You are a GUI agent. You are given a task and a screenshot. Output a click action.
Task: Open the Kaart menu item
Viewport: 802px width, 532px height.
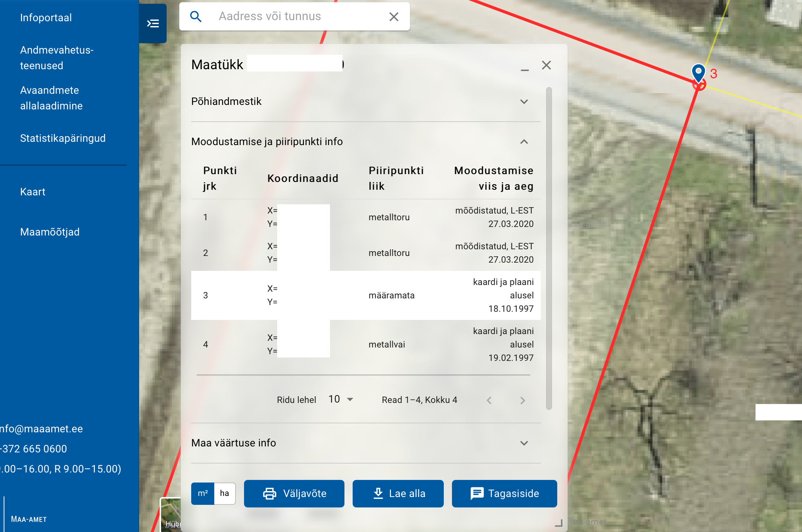click(33, 192)
